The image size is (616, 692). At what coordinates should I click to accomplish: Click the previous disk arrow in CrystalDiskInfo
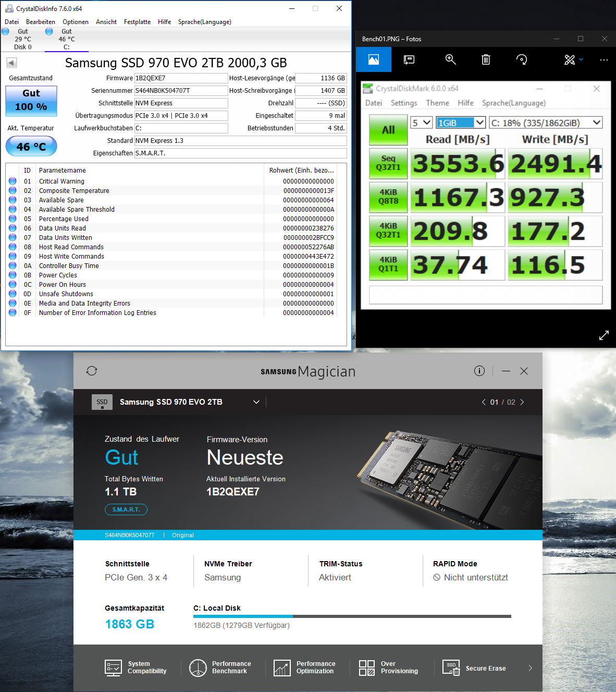tap(11, 63)
